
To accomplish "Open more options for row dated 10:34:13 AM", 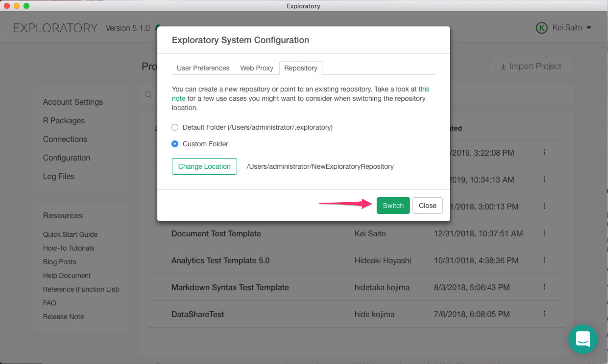I will point(544,179).
